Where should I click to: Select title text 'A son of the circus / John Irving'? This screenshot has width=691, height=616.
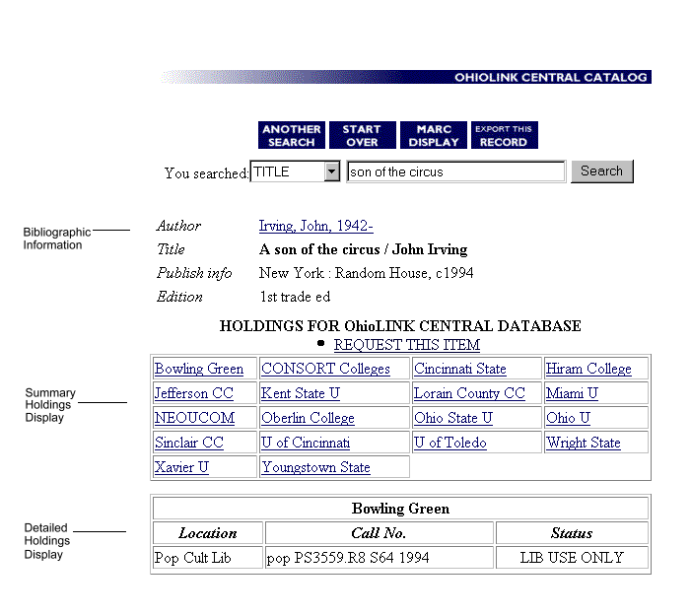click(x=363, y=249)
